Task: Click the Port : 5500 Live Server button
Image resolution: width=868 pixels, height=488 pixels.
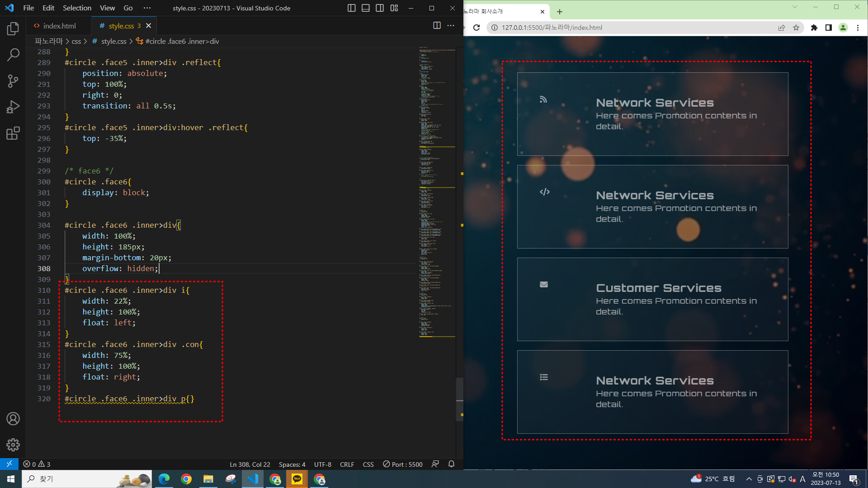Action: 403,465
